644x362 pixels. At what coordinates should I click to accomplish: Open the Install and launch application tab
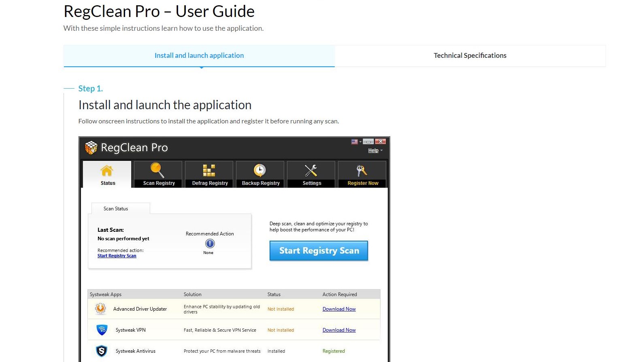pos(199,56)
